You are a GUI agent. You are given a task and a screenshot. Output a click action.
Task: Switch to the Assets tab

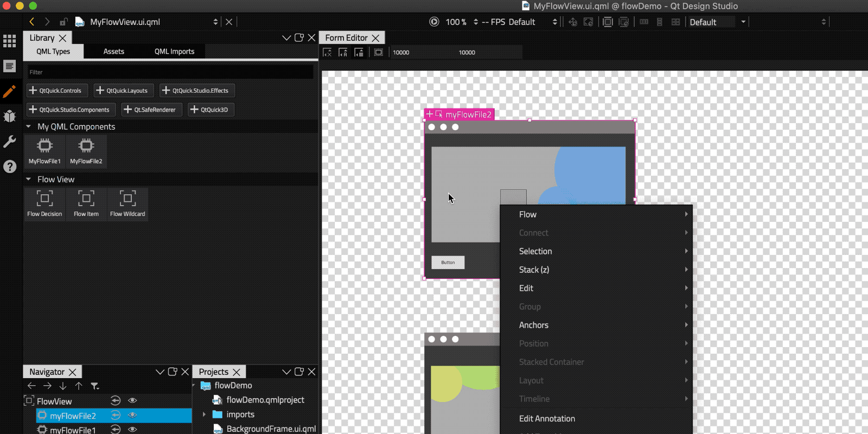(113, 52)
